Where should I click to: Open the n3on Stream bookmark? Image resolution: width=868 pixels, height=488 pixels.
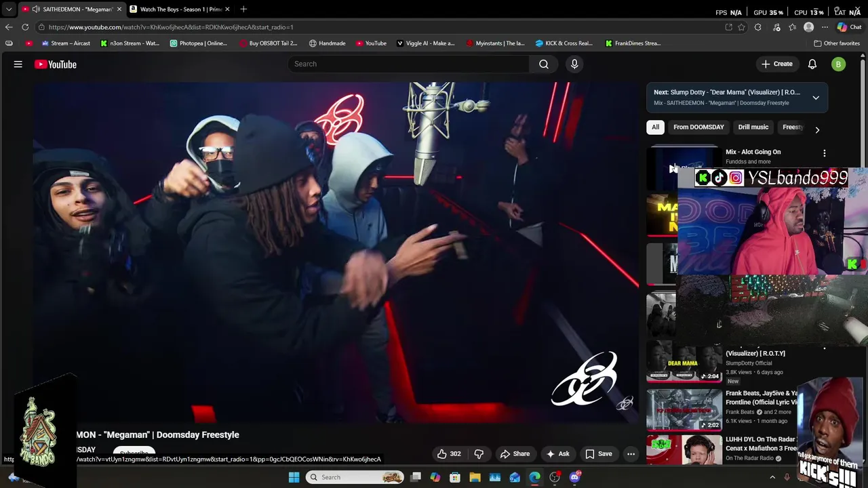pyautogui.click(x=130, y=43)
